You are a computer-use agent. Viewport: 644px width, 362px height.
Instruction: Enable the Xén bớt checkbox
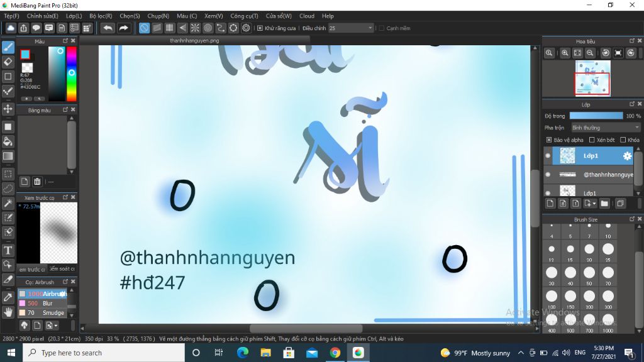coord(592,140)
